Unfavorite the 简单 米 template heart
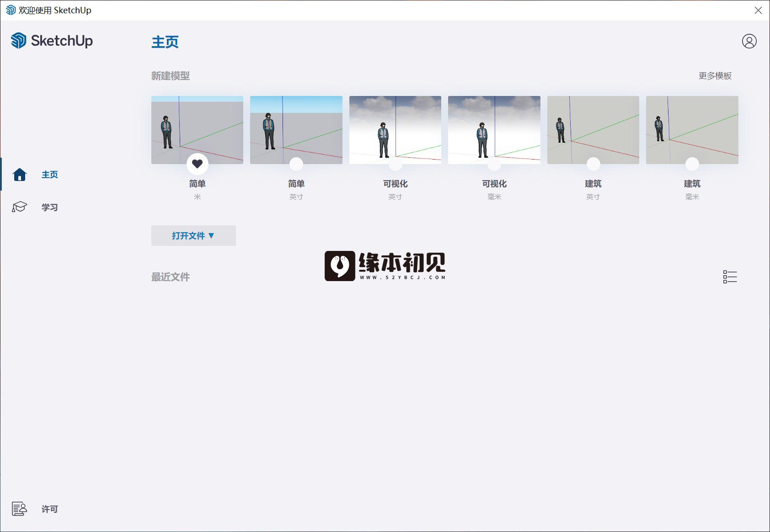 click(x=198, y=164)
